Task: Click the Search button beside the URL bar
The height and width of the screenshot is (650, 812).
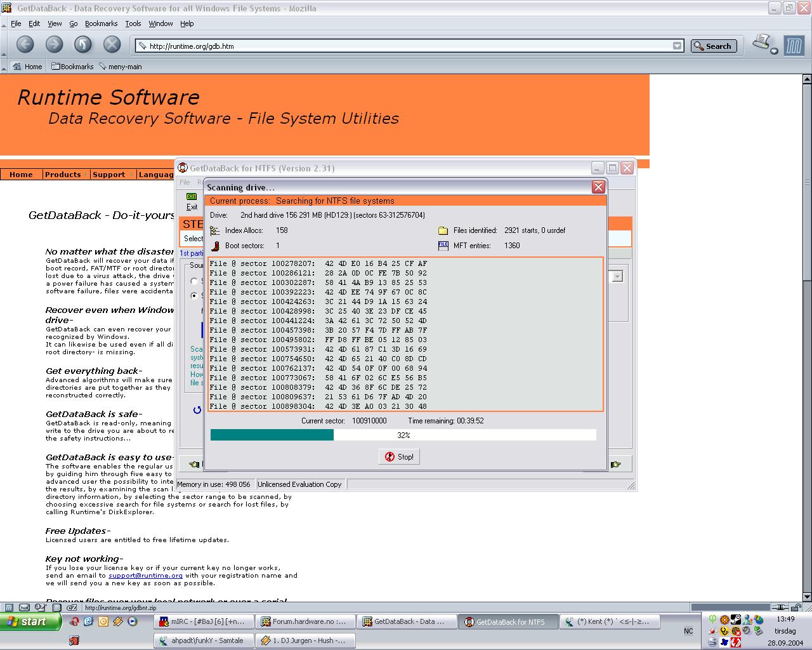Action: (713, 46)
